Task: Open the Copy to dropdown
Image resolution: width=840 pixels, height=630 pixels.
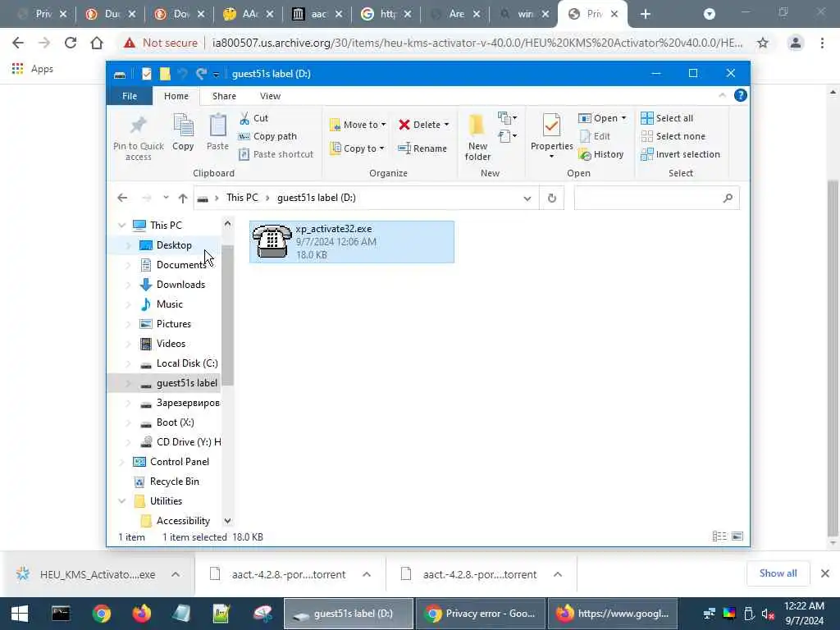Action: 358,148
